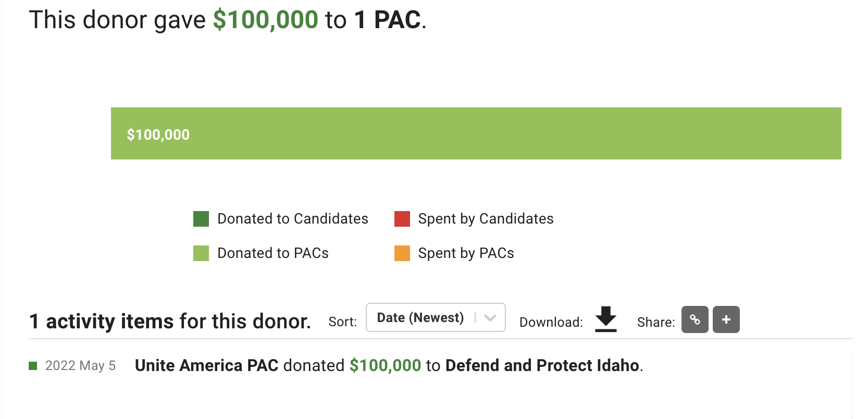This screenshot has width=868, height=419.
Task: Click the $100,000 label inside bar
Action: pos(158,134)
